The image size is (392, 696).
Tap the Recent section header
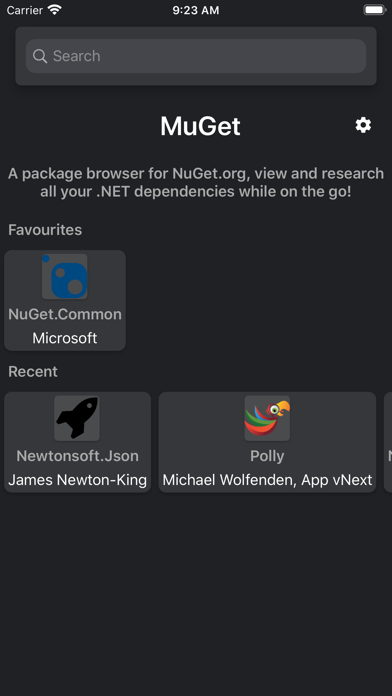click(x=33, y=372)
